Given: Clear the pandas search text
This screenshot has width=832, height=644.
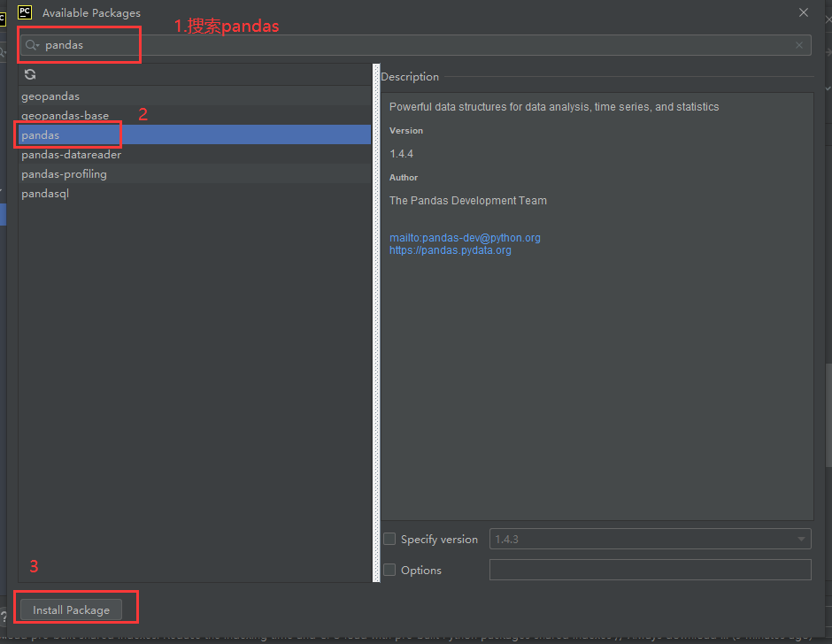Looking at the screenshot, I should coord(799,45).
